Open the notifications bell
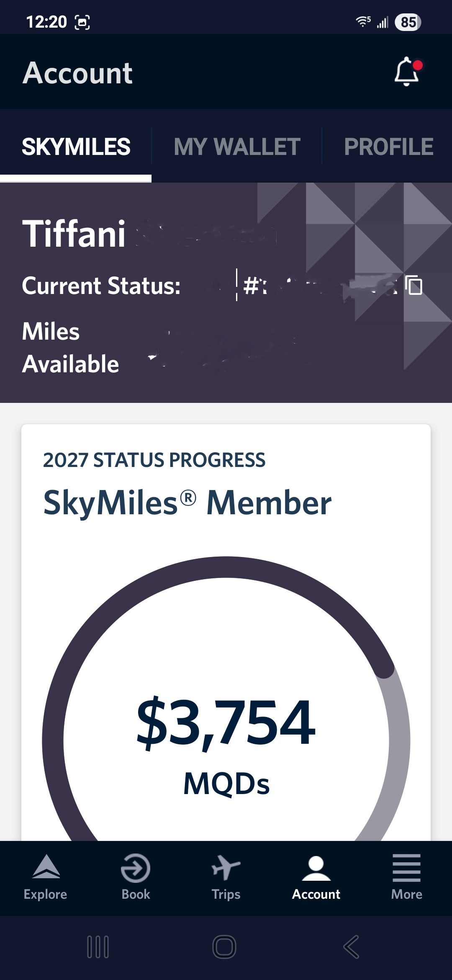Image resolution: width=452 pixels, height=980 pixels. tap(406, 72)
